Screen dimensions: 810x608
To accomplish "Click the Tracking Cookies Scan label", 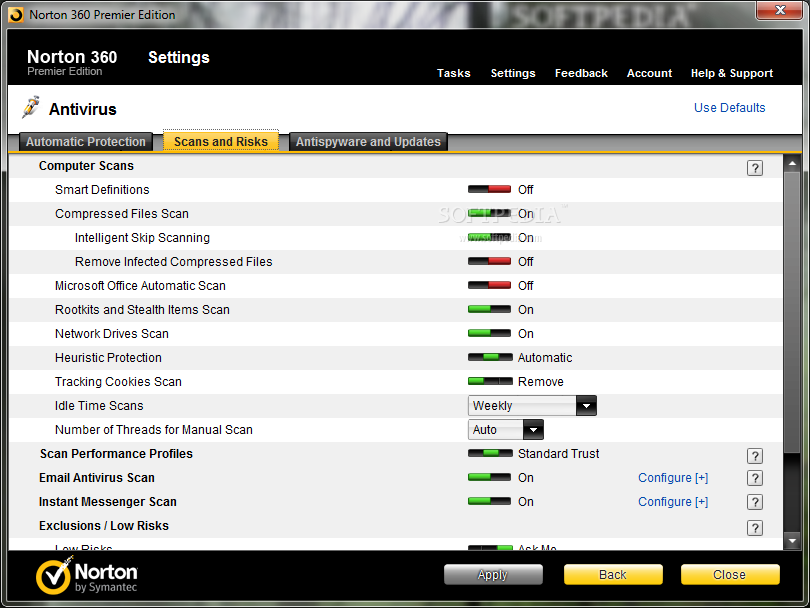I will 118,382.
